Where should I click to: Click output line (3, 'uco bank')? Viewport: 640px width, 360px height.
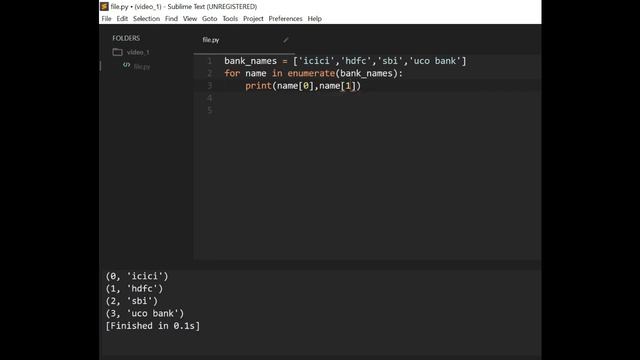click(145, 313)
